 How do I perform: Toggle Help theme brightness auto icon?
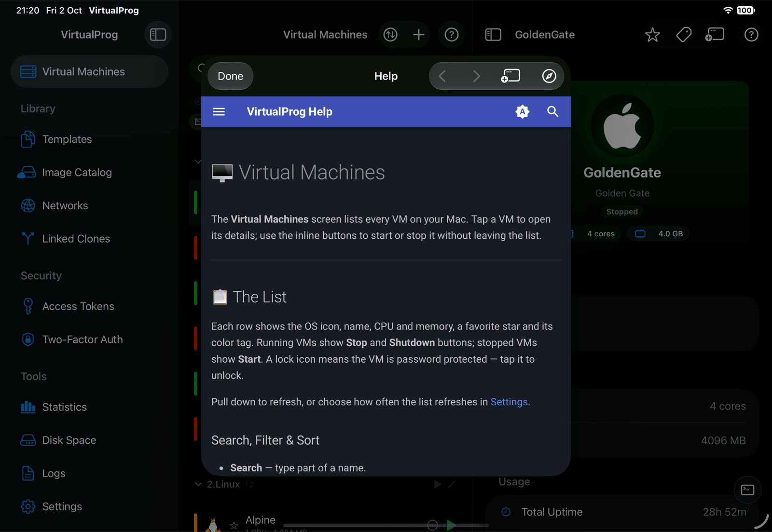522,112
